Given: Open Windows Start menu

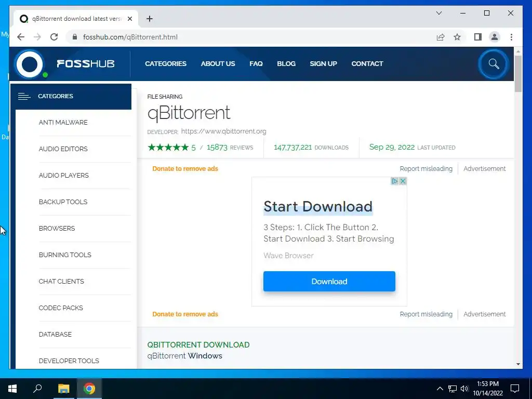Looking at the screenshot, I should (x=12, y=389).
